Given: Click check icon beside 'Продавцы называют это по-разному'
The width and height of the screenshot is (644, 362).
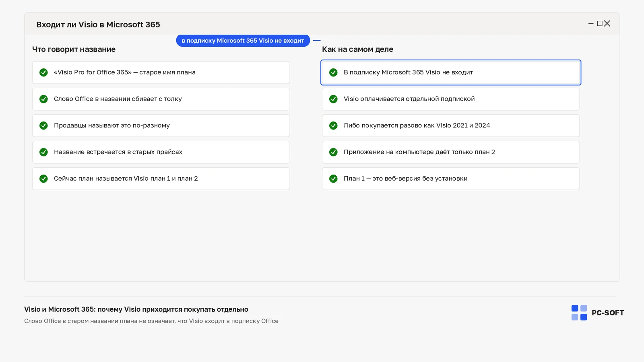Looking at the screenshot, I should point(43,125).
